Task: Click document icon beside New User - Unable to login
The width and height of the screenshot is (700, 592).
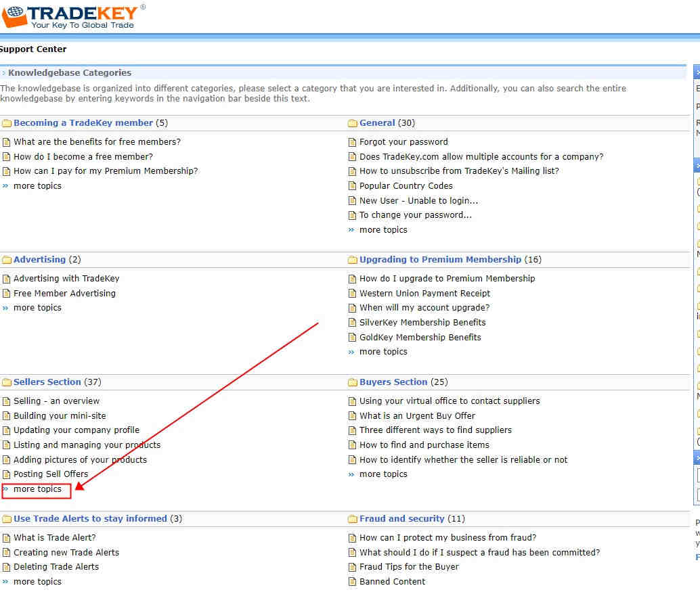Action: tap(352, 201)
